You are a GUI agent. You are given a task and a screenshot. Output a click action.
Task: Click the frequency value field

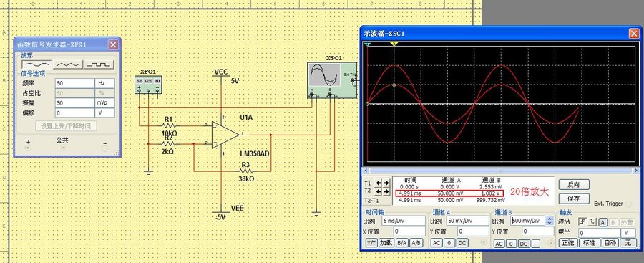point(74,82)
